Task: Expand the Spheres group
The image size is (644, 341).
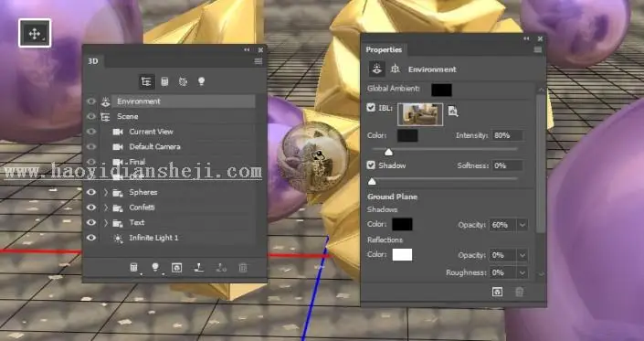Action: coord(106,192)
